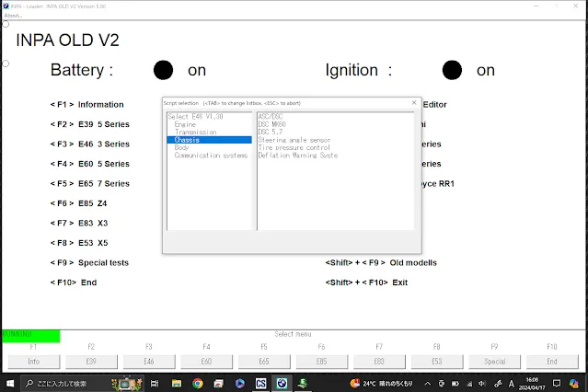Click the E53 function button

click(437, 362)
